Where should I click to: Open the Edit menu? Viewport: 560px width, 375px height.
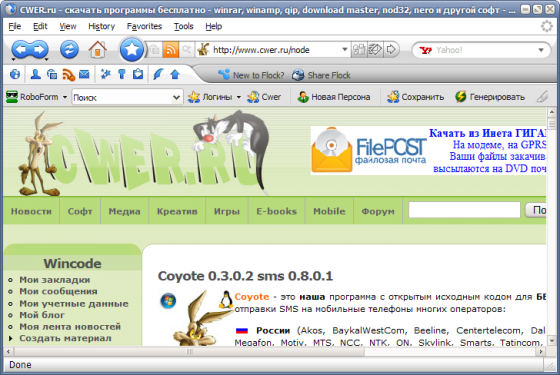click(x=40, y=26)
